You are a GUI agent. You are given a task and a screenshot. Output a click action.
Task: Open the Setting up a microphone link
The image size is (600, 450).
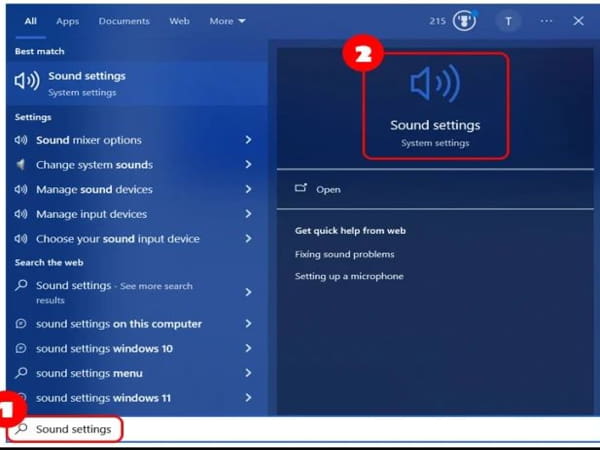(349, 276)
